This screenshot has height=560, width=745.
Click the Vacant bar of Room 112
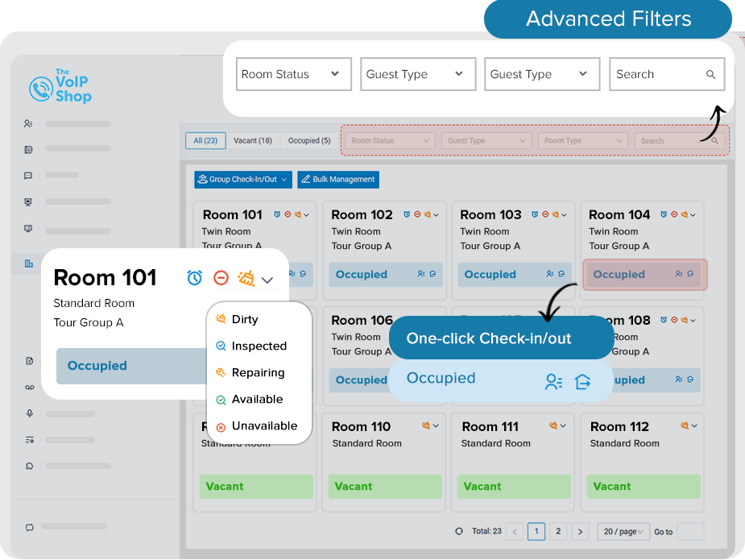[644, 487]
